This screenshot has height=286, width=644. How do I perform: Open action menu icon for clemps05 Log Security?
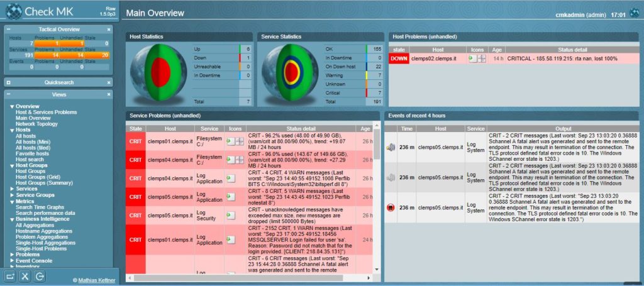pyautogui.click(x=231, y=215)
